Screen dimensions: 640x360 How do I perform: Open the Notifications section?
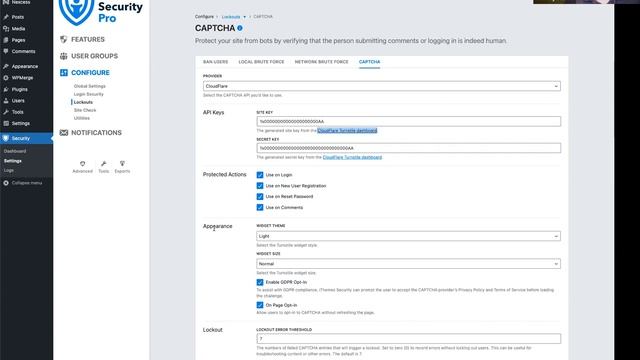click(x=96, y=133)
